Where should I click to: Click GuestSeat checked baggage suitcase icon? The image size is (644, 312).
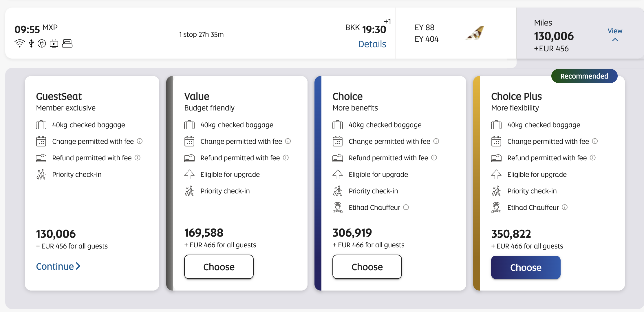[41, 125]
